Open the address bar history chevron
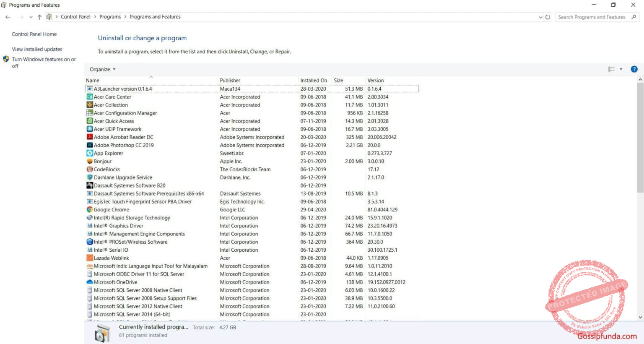Image resolution: width=644 pixels, height=344 pixels. (x=541, y=17)
